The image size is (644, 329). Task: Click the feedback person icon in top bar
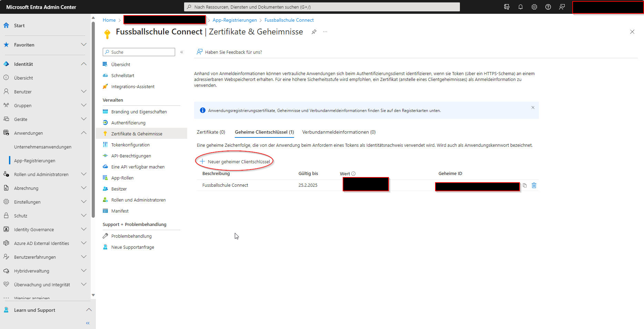(x=562, y=7)
